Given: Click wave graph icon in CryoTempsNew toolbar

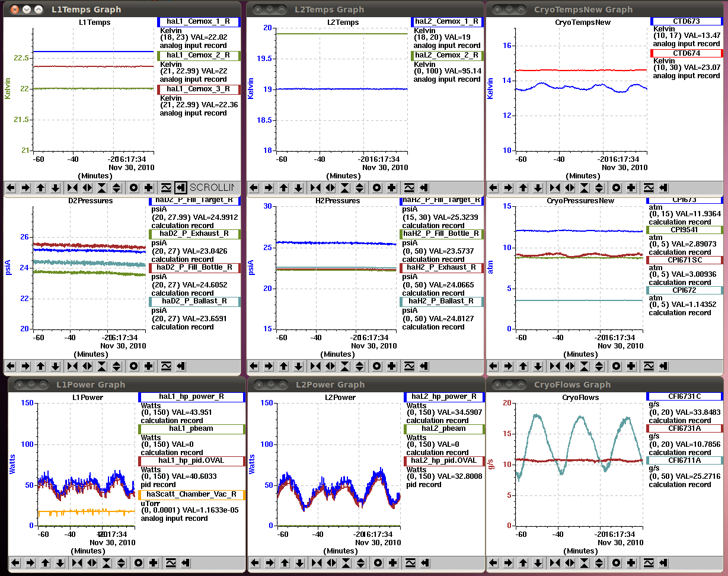Looking at the screenshot, I should [649, 188].
